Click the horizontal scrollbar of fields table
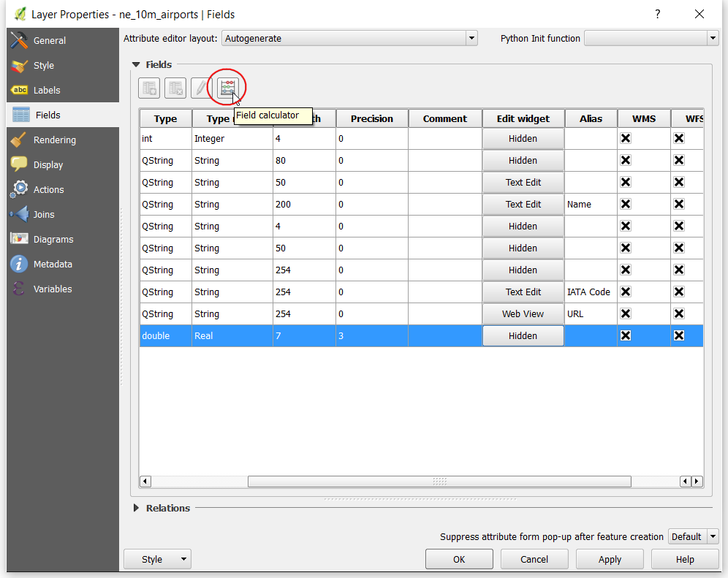The width and height of the screenshot is (728, 578). 439,482
